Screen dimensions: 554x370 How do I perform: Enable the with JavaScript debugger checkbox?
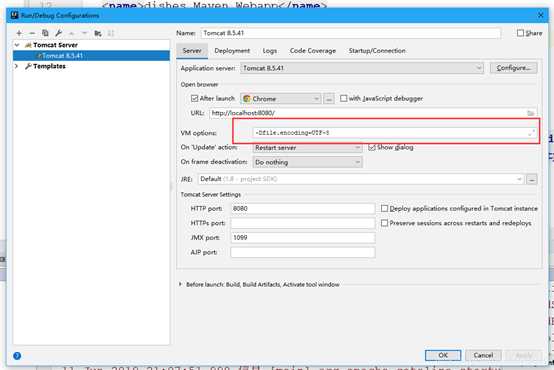[343, 98]
